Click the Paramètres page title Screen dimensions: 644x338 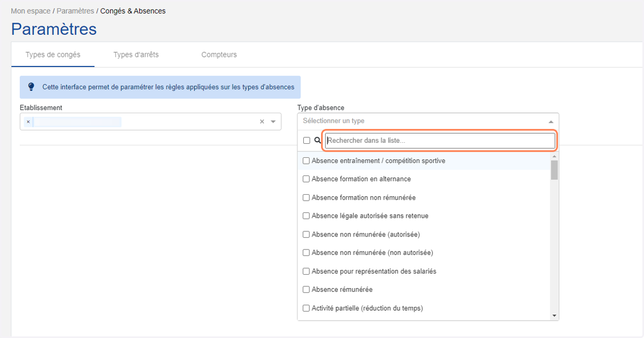(54, 29)
